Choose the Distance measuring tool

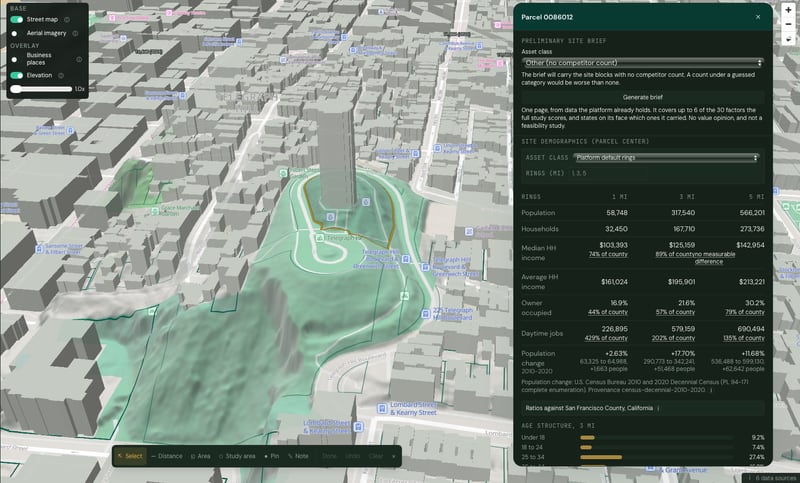(x=167, y=456)
